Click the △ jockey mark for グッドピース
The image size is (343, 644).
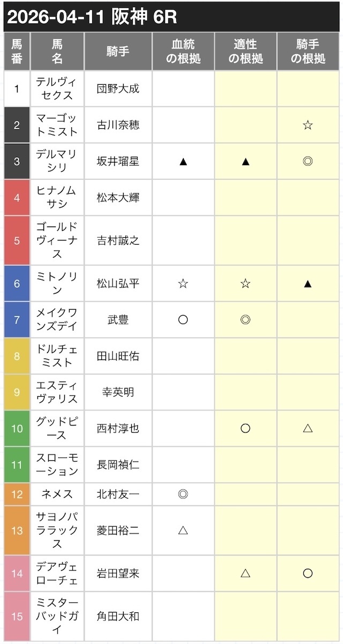tap(308, 428)
